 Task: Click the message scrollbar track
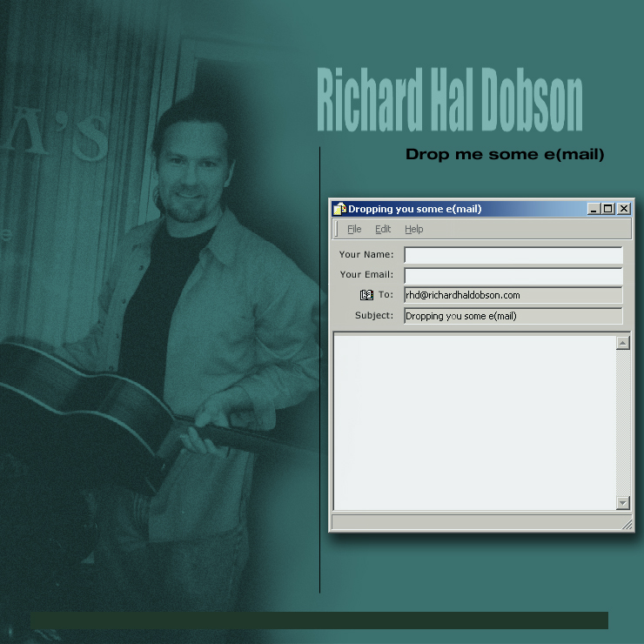[623, 423]
